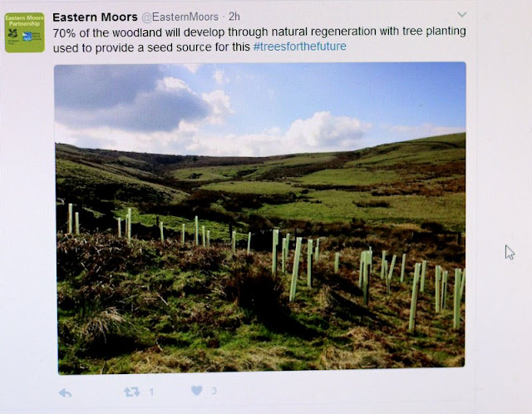Follow the #treesforthefuture hashtag link
This screenshot has height=414, width=532.
click(299, 47)
